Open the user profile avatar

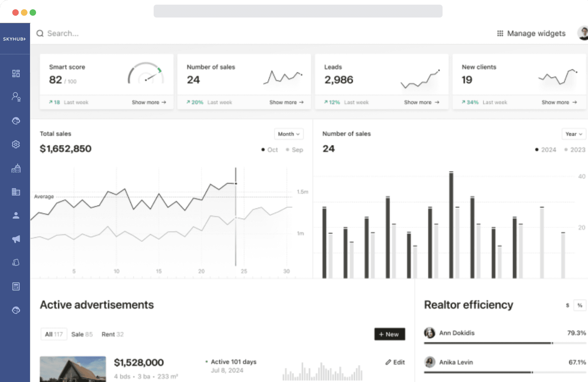click(583, 33)
